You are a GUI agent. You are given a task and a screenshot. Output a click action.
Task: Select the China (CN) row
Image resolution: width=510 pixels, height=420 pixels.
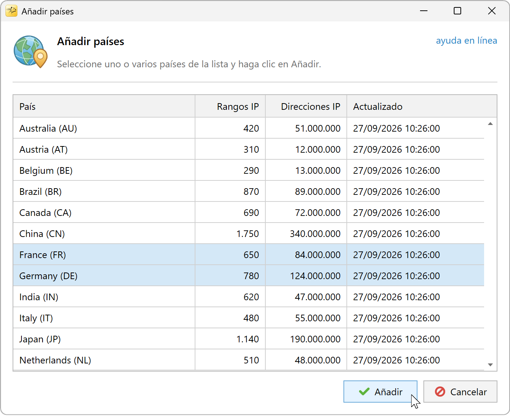point(249,234)
